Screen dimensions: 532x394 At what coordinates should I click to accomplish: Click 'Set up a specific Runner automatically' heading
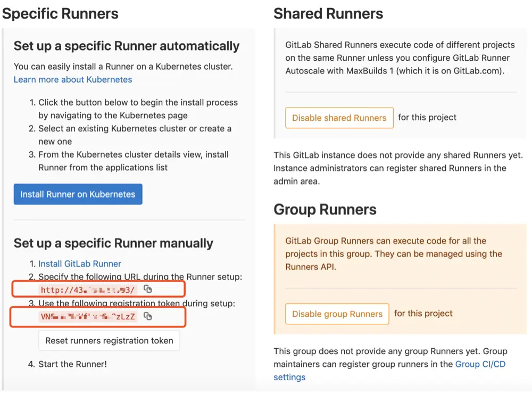(x=127, y=46)
